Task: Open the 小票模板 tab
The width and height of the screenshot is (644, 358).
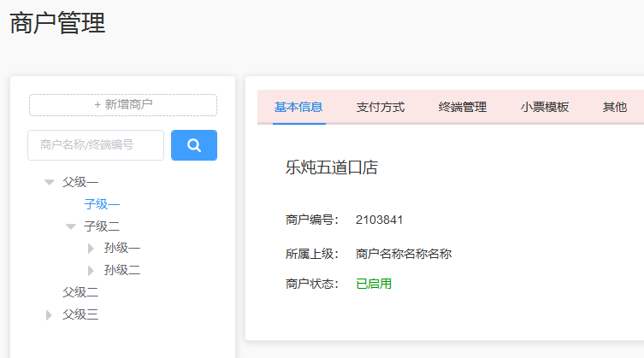Action: click(545, 108)
